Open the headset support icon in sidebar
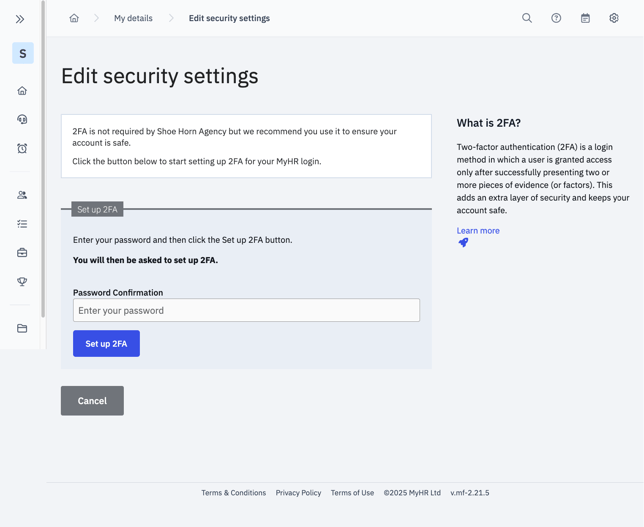 point(22,119)
